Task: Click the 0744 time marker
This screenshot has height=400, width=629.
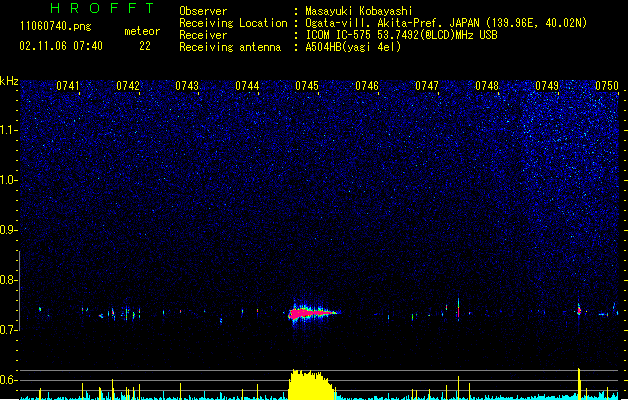Action: (x=247, y=86)
